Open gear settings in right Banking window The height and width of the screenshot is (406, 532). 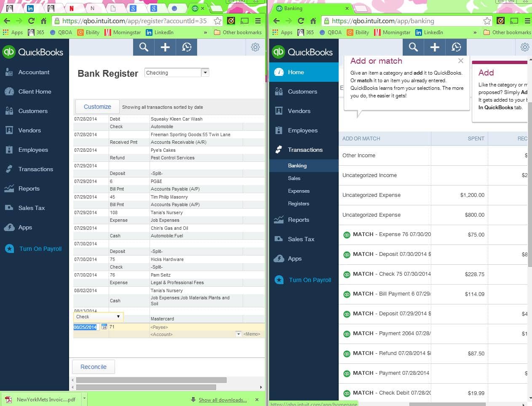coord(525,47)
